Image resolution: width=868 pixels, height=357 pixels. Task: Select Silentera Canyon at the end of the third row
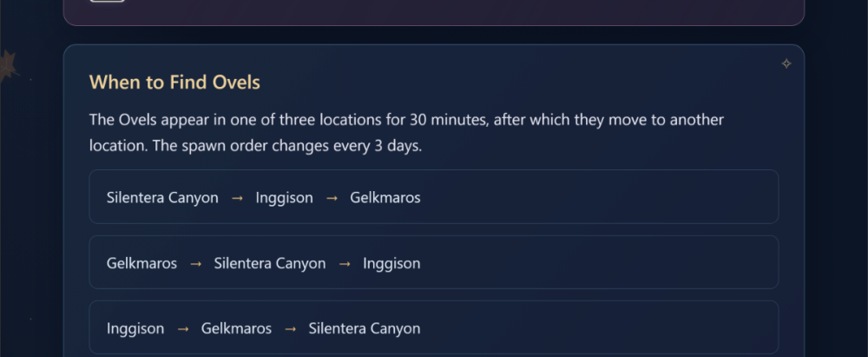point(365,328)
